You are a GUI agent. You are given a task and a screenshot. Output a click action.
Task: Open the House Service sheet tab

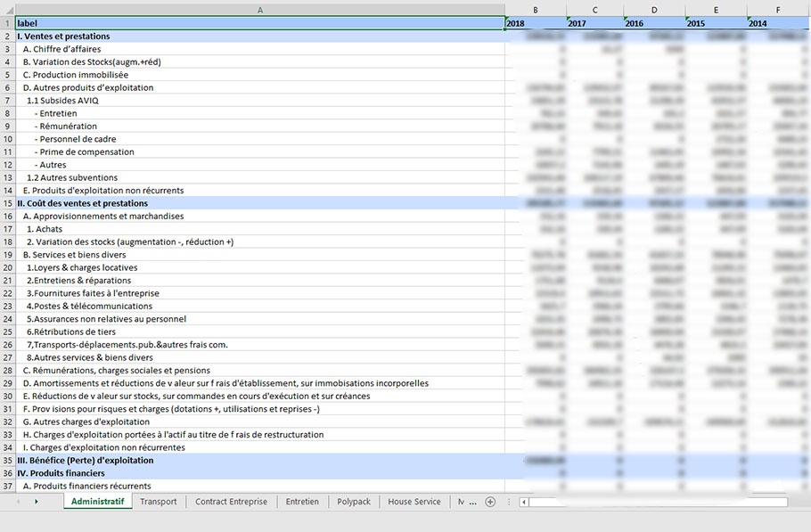[414, 503]
